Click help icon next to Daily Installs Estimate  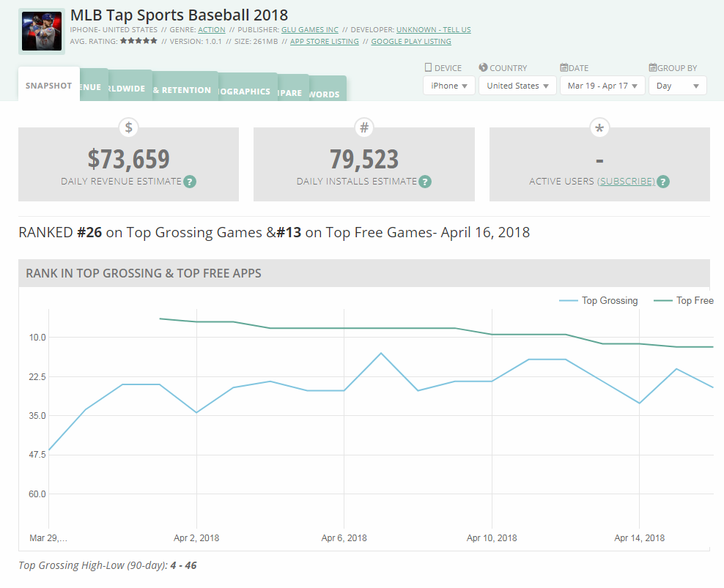(425, 182)
